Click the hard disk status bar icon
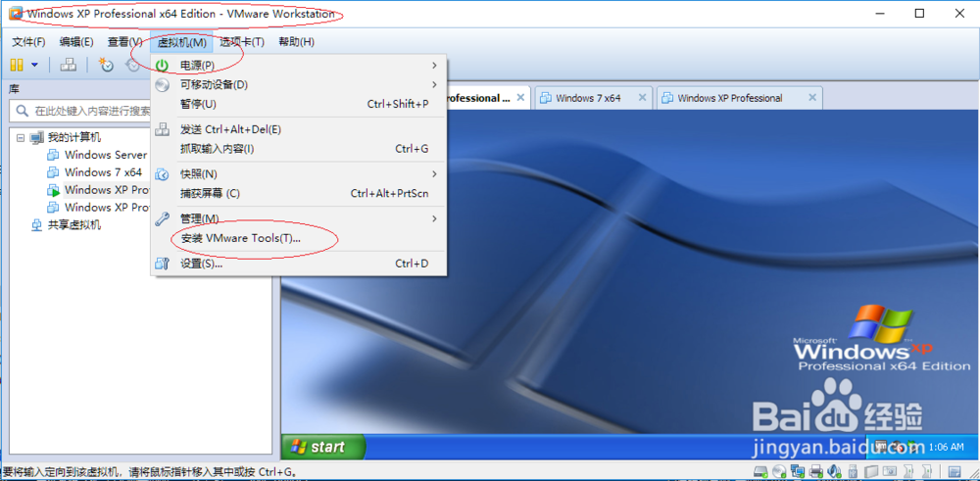 pyautogui.click(x=760, y=471)
